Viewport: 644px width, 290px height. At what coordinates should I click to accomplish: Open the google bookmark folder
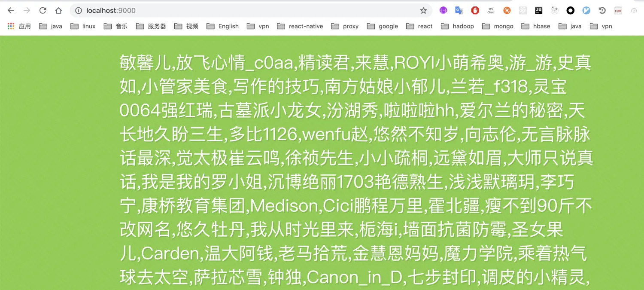383,26
